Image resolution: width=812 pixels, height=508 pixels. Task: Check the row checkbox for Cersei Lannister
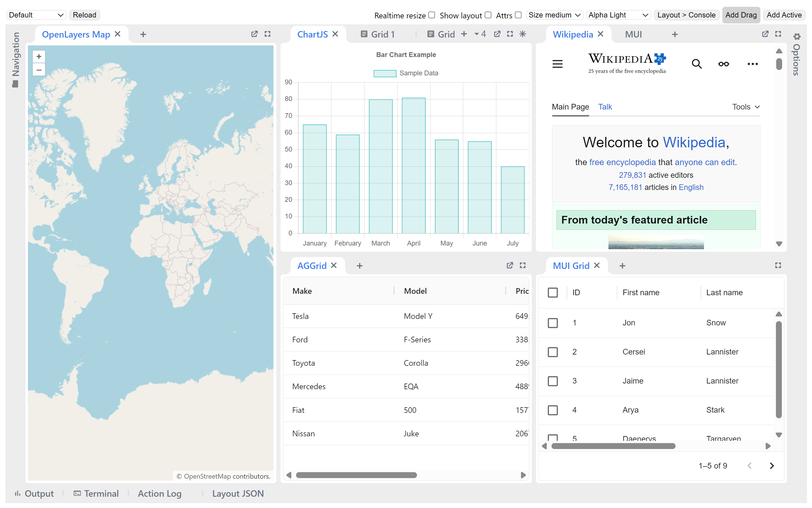pyautogui.click(x=553, y=352)
